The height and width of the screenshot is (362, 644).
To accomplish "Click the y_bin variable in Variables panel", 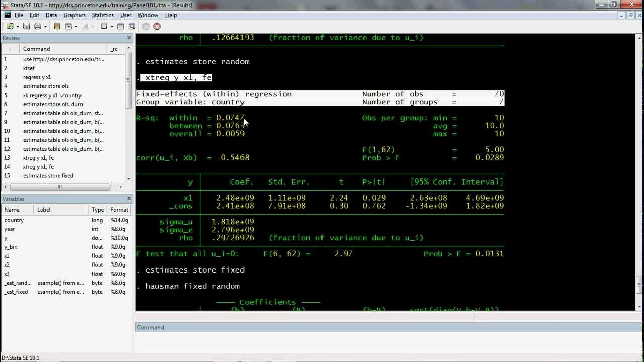I will [11, 247].
